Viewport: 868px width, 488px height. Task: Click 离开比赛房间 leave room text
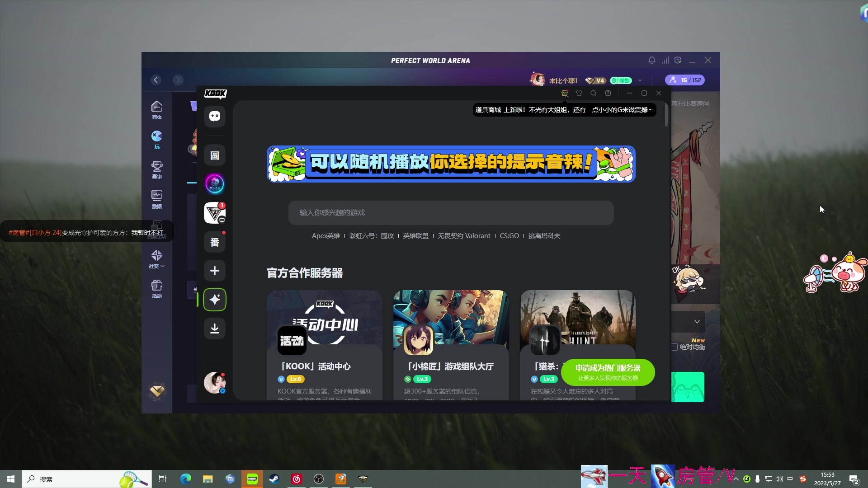click(x=690, y=103)
